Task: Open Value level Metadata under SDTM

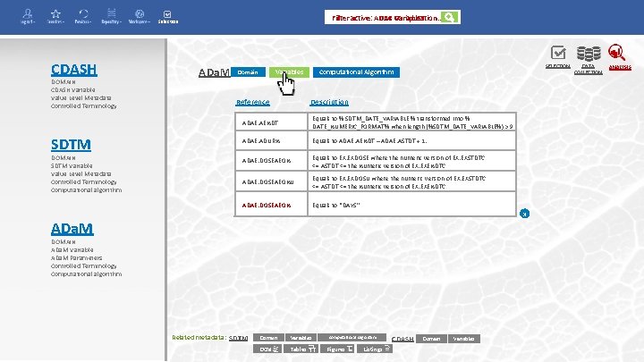Action: click(80, 173)
